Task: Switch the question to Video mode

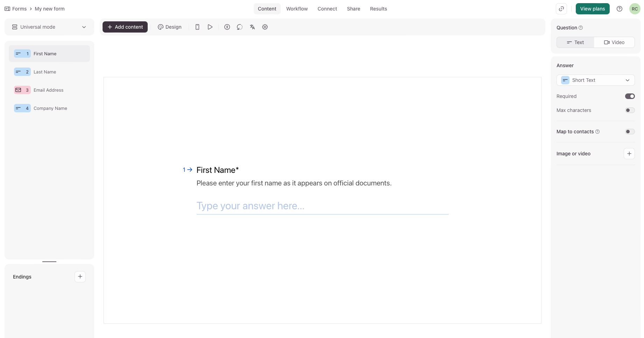Action: coord(614,42)
